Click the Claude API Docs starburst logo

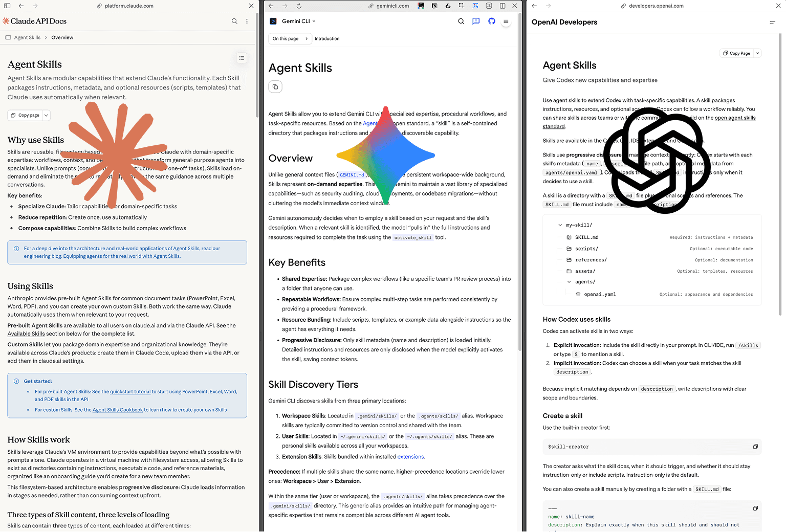click(6, 21)
